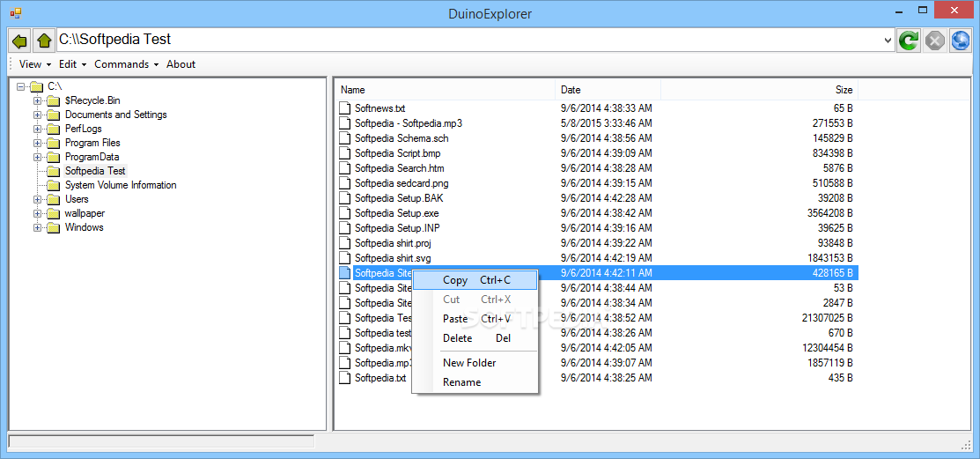Choose Delete in the context menu
The height and width of the screenshot is (459, 980).
pos(475,338)
